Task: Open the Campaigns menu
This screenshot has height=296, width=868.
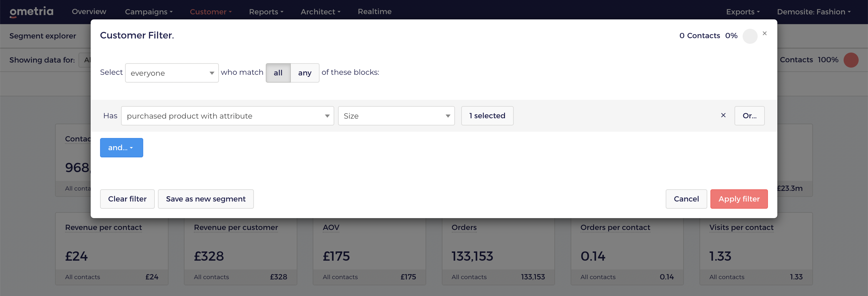Action: [149, 12]
